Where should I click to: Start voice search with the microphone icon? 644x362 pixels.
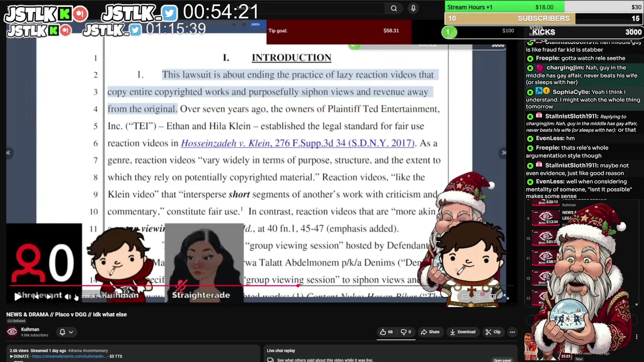(413, 8)
